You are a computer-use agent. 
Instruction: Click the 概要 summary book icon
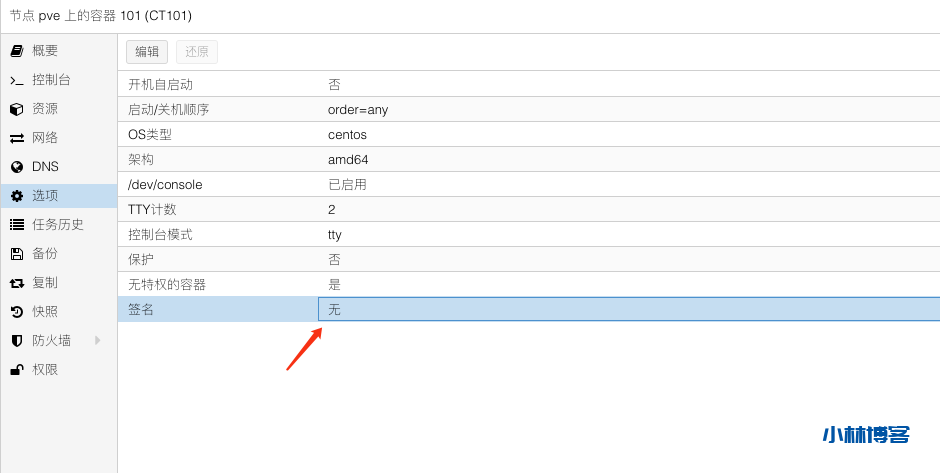pyautogui.click(x=16, y=51)
